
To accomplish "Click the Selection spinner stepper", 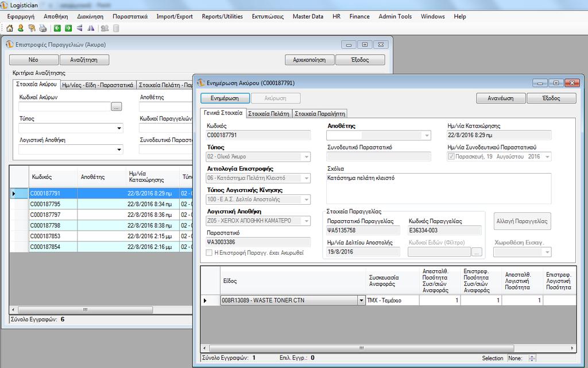I will pos(532,358).
